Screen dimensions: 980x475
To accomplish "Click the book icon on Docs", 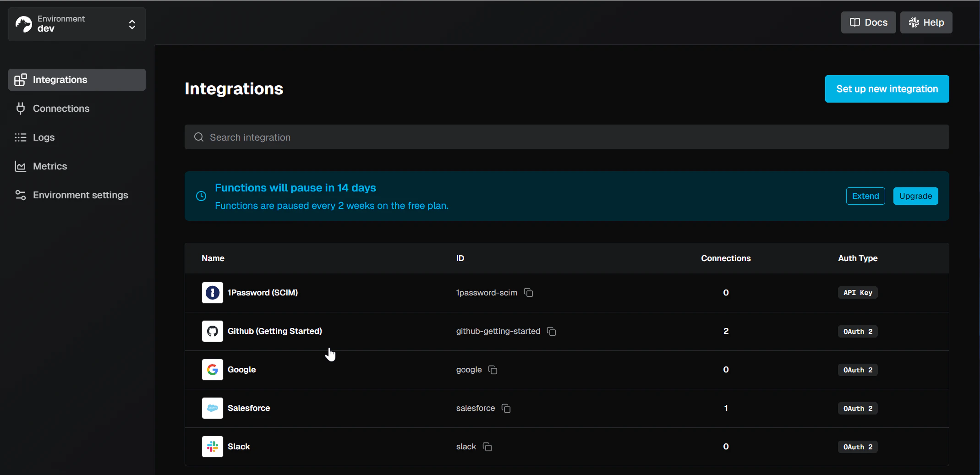I will click(854, 22).
